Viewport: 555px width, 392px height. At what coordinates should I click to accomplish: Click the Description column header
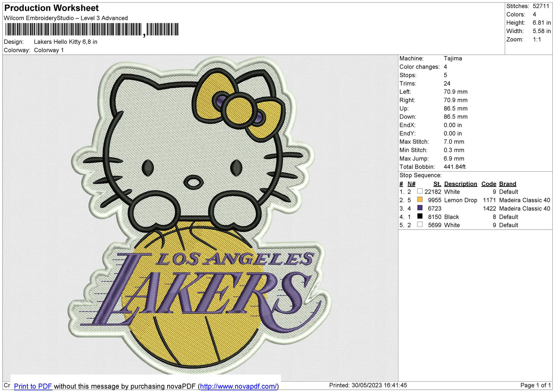(461, 184)
